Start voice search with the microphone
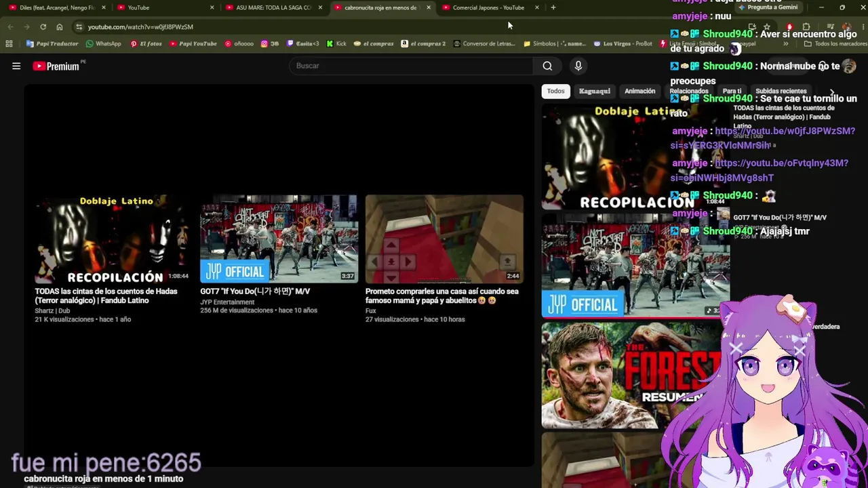Screen dimensions: 868x488 (578, 66)
